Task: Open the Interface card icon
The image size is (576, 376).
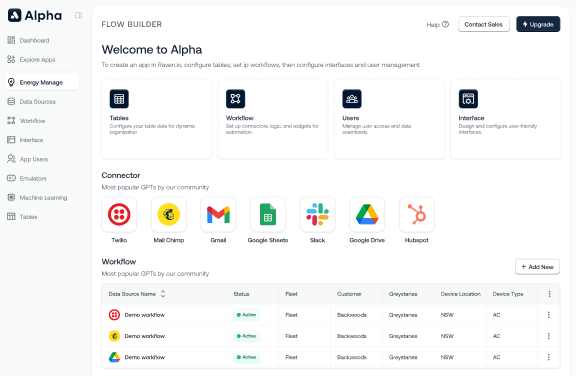Action: click(x=468, y=99)
